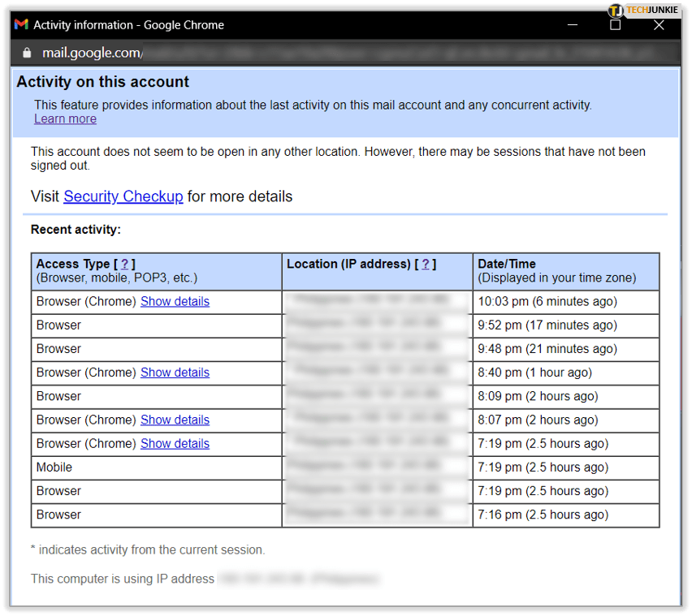Click the help question mark beside Location (IP address)
Screen dimensions: 692x616
tap(425, 264)
